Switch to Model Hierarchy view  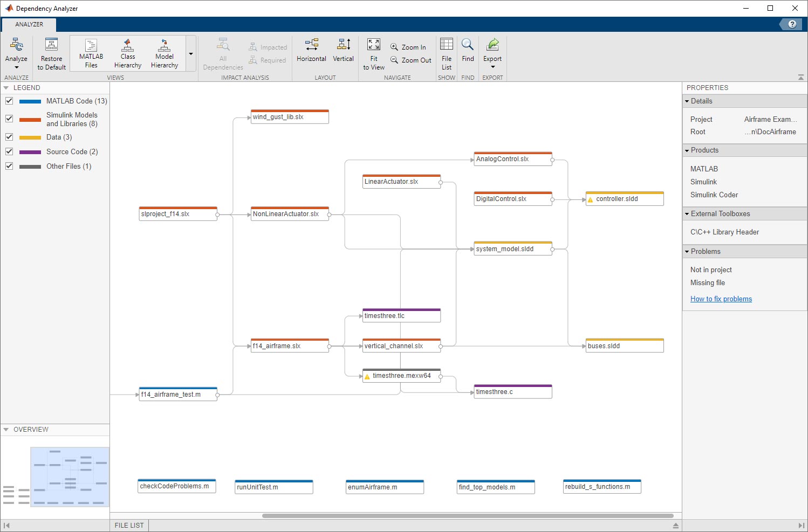(x=165, y=53)
